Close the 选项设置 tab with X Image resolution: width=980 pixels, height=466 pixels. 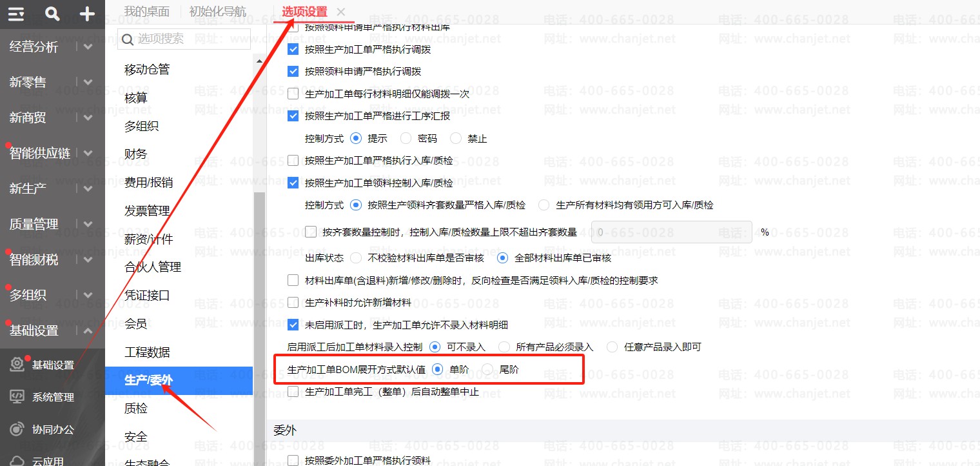[341, 12]
